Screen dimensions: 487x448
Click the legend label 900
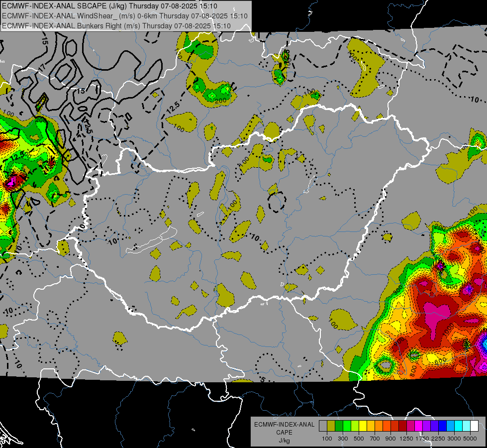pos(390,439)
